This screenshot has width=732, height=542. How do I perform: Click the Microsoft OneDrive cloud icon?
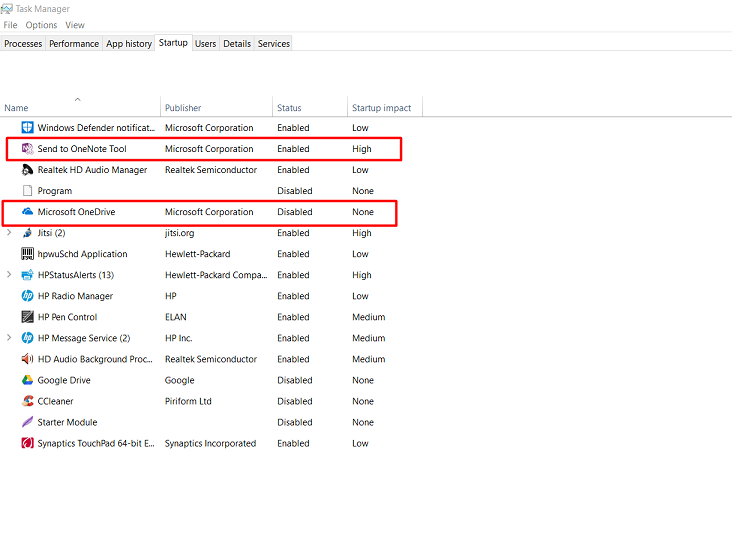pos(28,211)
